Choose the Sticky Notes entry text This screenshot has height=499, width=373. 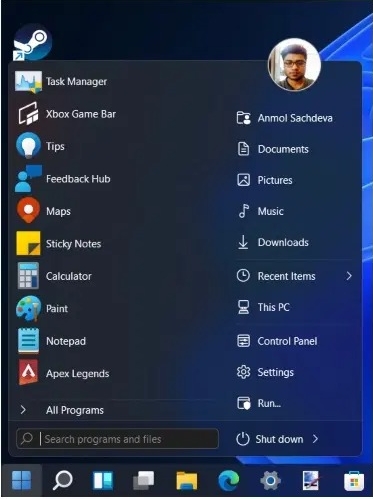(73, 244)
